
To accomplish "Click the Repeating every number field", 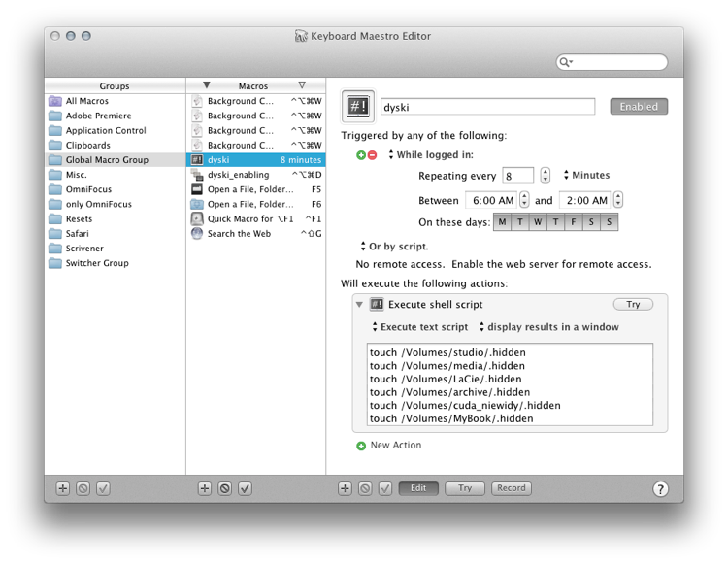I will coord(517,176).
